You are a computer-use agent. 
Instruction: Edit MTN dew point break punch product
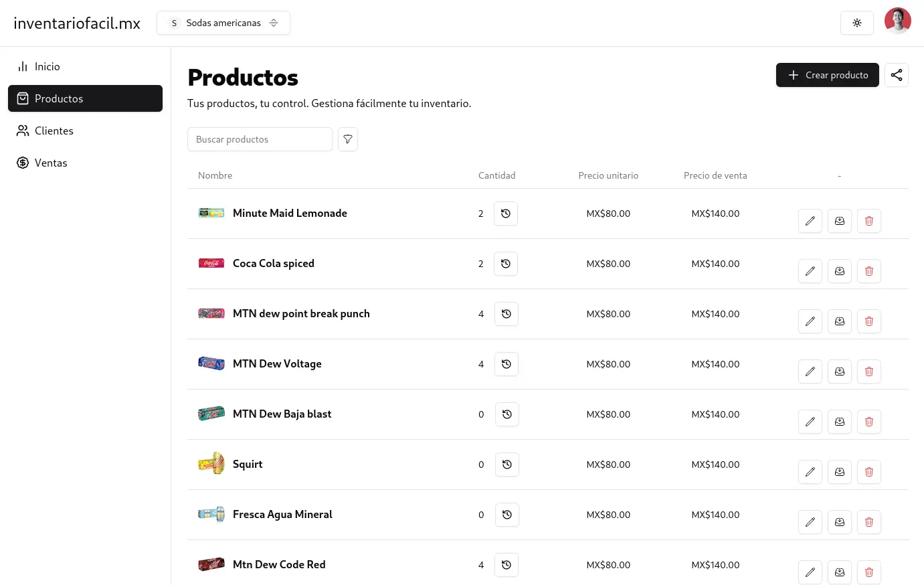tap(810, 321)
